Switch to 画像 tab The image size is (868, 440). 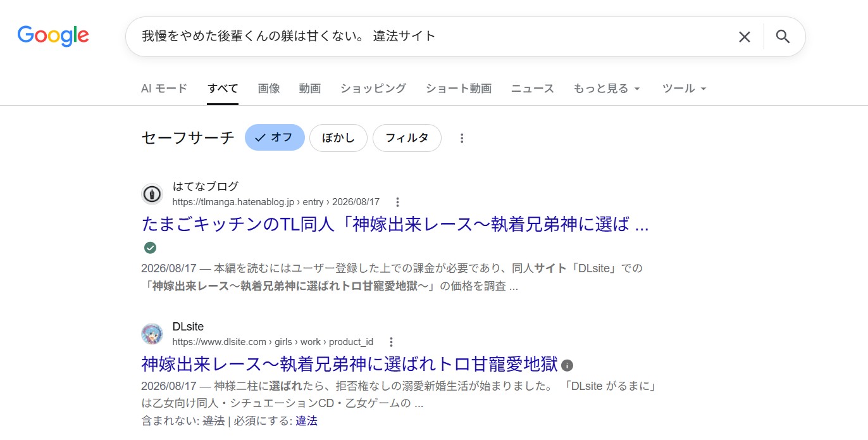269,89
